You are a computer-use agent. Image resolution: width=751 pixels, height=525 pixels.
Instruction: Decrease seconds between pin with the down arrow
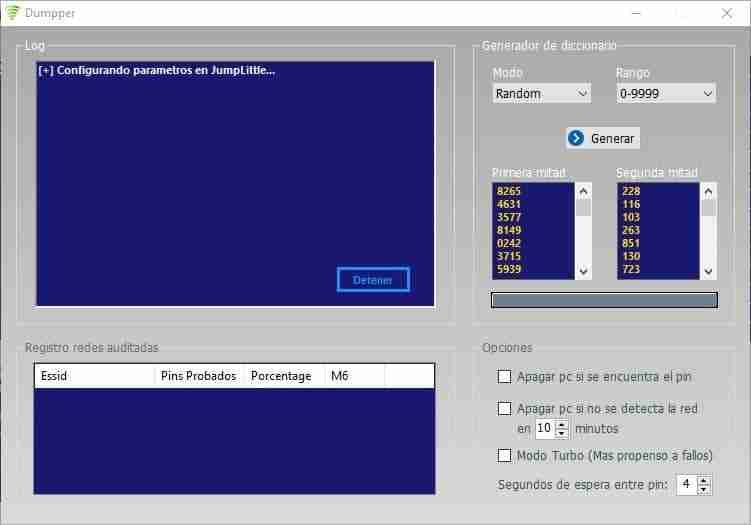[x=704, y=489]
